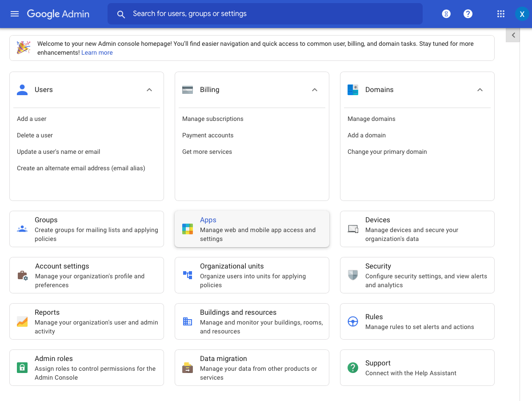The height and width of the screenshot is (401, 532).
Task: Click the Domains icon
Action: (x=353, y=90)
